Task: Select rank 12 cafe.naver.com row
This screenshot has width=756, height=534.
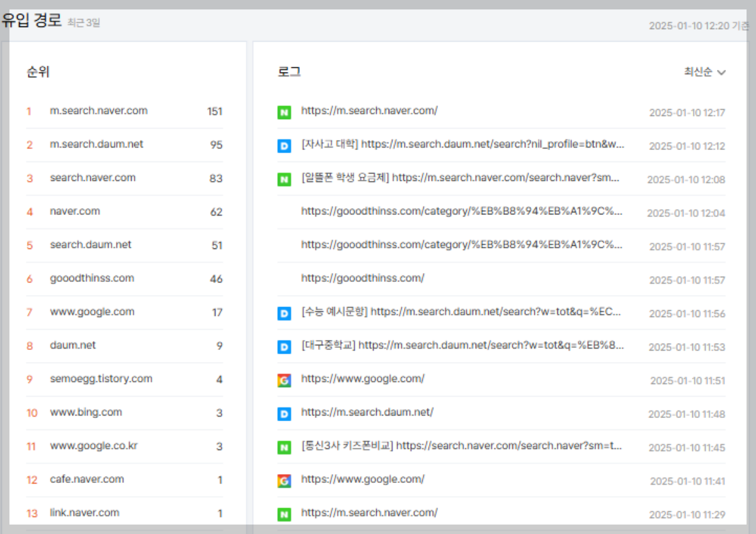Action: [x=125, y=479]
